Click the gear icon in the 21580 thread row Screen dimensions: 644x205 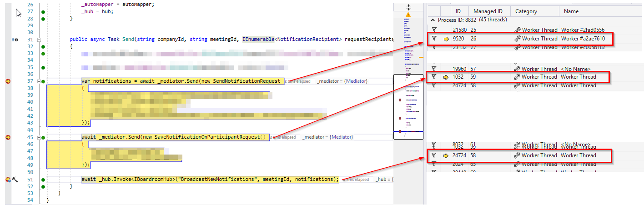517,30
